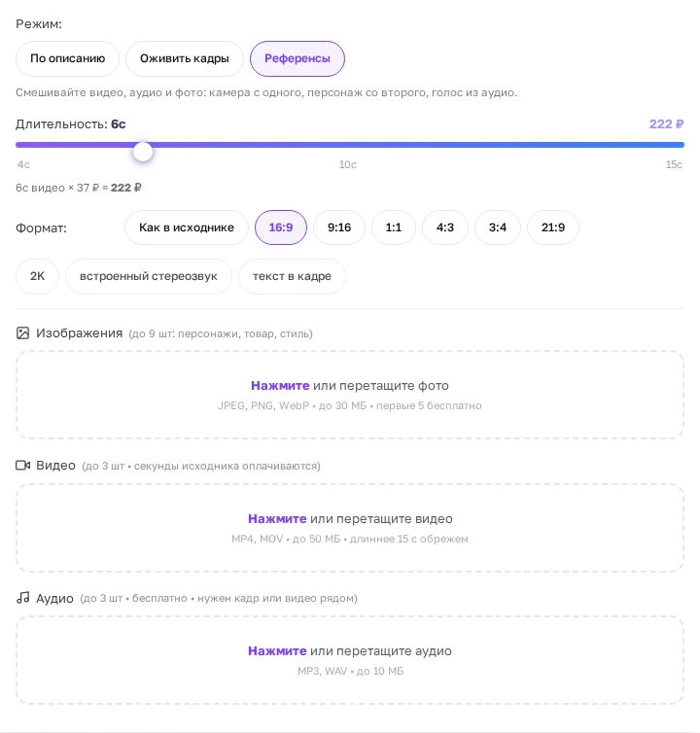Screen dimensions: 700x733
Task: Select the 21:9 ultrawide format
Action: (552, 227)
